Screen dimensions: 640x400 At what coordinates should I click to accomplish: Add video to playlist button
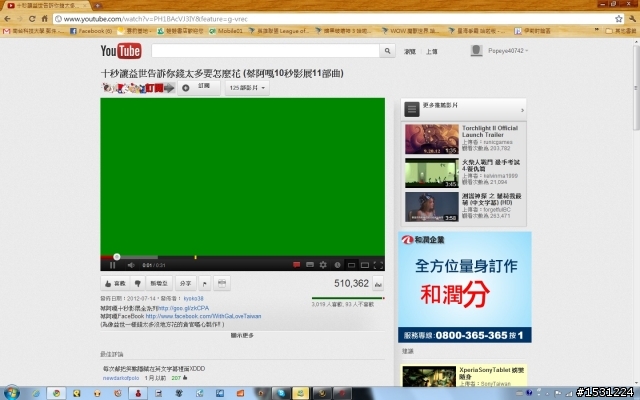tap(159, 283)
